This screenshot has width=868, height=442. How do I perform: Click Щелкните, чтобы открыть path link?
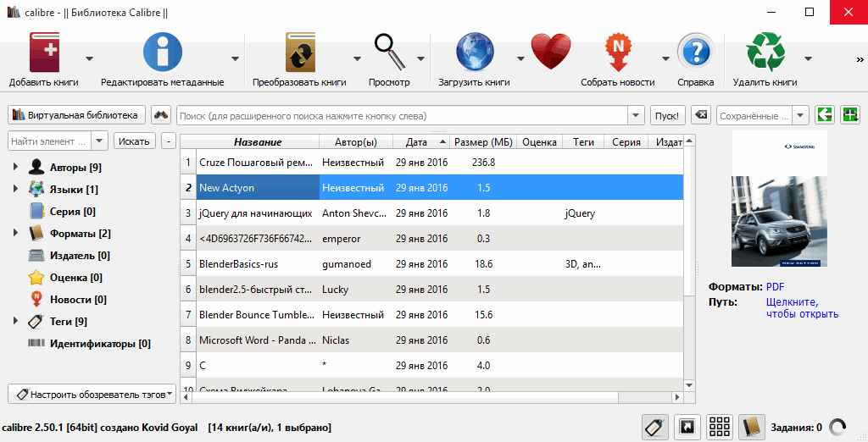coord(802,308)
